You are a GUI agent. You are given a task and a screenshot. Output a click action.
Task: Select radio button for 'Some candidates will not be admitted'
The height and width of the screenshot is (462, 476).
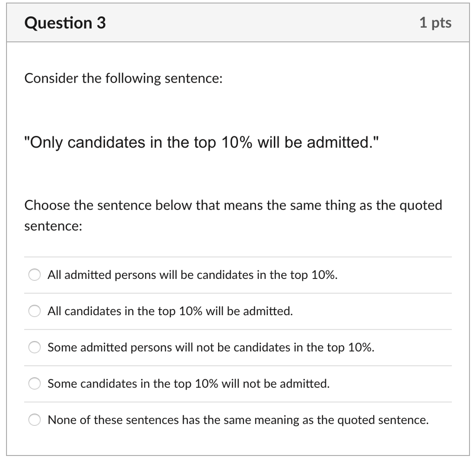[34, 383]
